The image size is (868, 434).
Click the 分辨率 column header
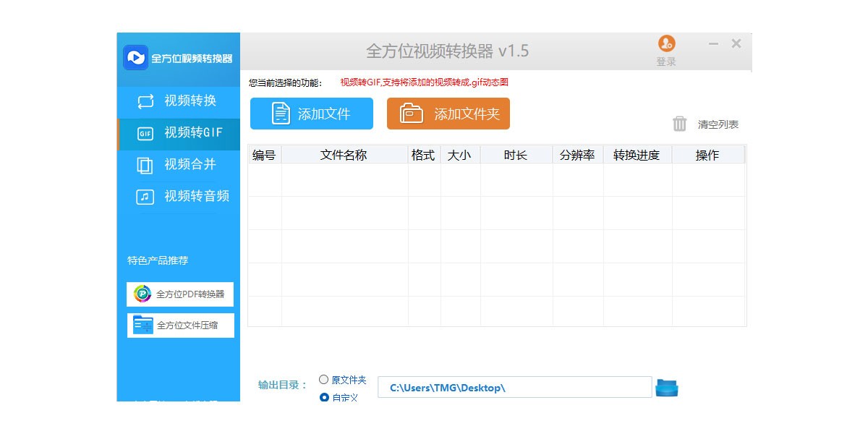[x=577, y=155]
